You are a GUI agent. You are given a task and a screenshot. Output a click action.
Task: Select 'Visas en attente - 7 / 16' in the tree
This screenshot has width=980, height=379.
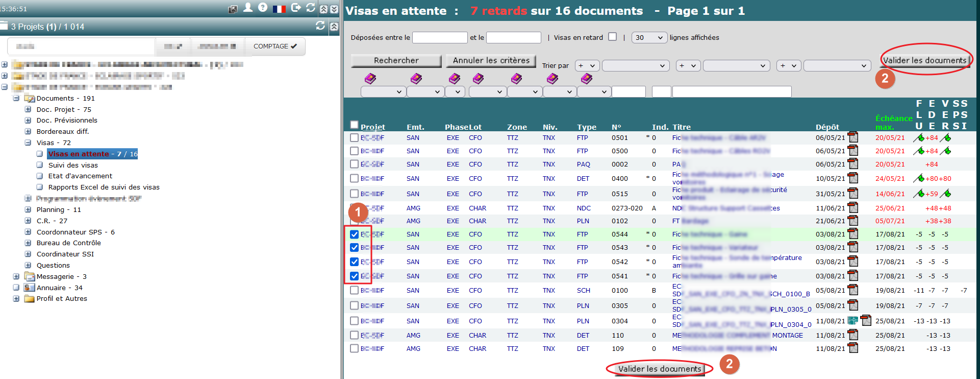(x=93, y=154)
